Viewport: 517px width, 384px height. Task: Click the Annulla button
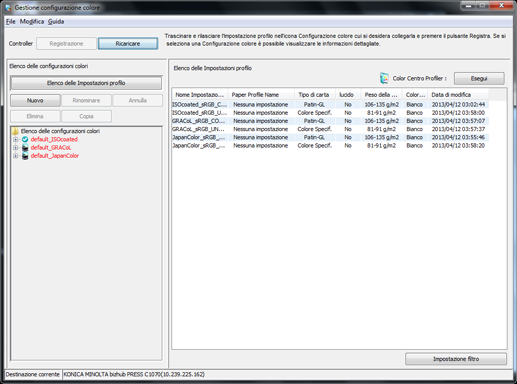137,100
